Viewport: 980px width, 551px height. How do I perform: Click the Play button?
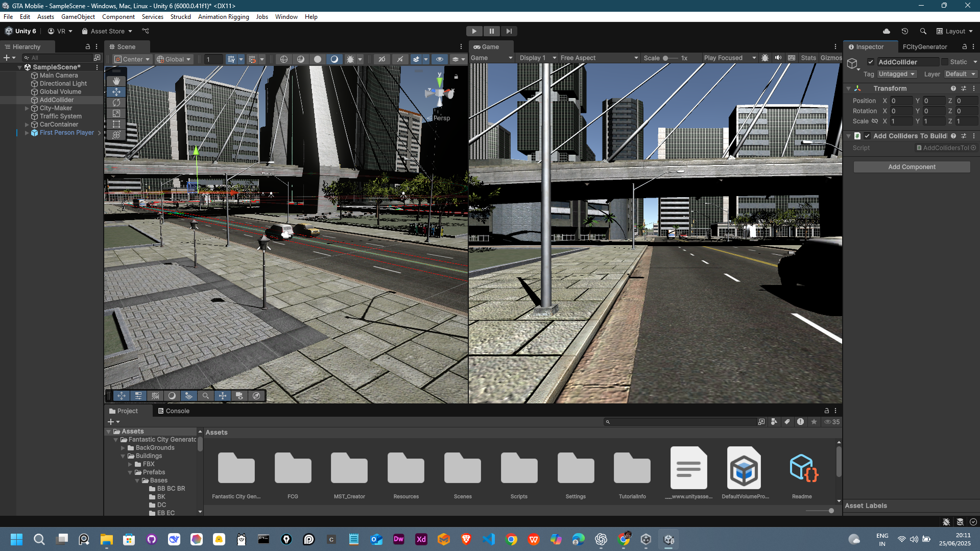(474, 31)
